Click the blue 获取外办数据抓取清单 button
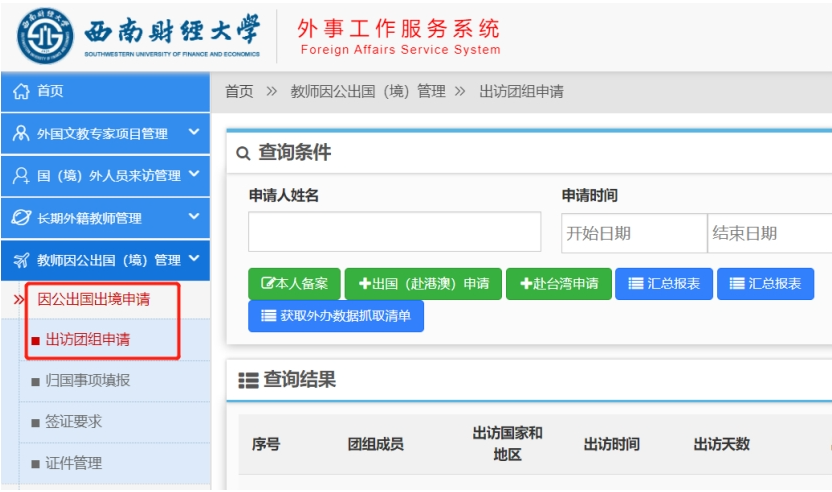Viewport: 832px width, 492px height. [x=335, y=316]
